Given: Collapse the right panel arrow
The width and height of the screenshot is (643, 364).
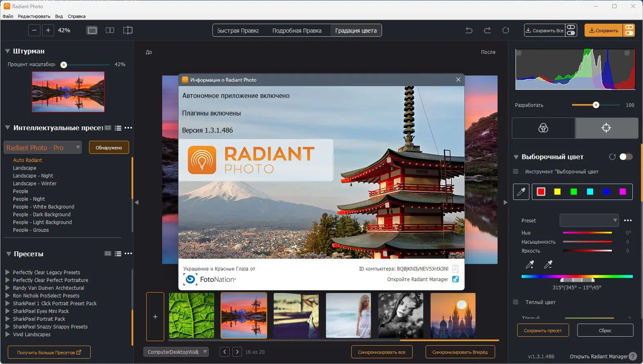Looking at the screenshot, I should [505, 202].
